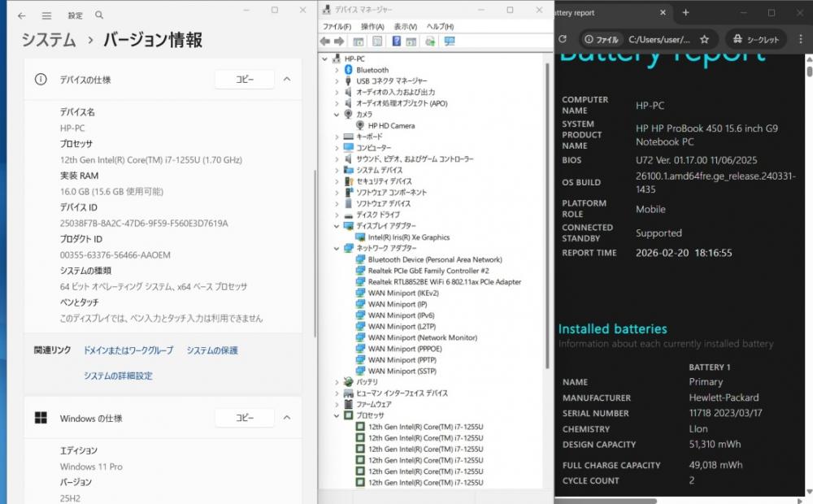Image resolution: width=813 pixels, height=504 pixels.
Task: Expand the ヒューマン インターフェイス デバイス node
Action: (337, 393)
